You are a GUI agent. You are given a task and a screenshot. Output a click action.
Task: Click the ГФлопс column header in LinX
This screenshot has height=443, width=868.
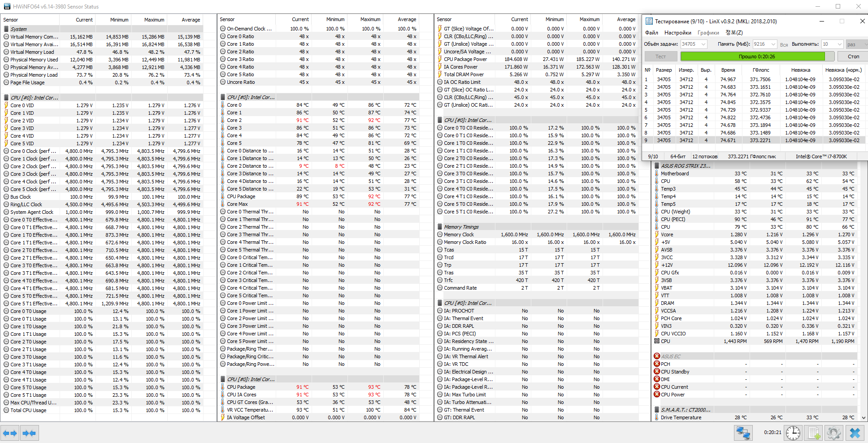761,70
